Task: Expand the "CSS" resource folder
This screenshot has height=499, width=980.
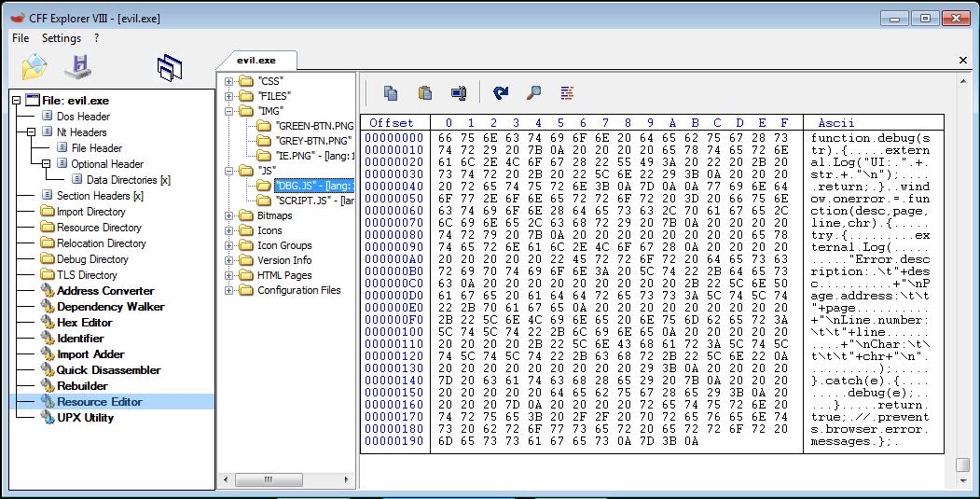Action: 228,81
